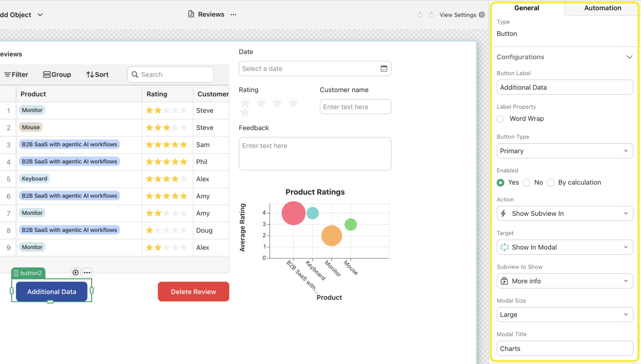
Task: Switch to the Automation tab
Action: 602,8
